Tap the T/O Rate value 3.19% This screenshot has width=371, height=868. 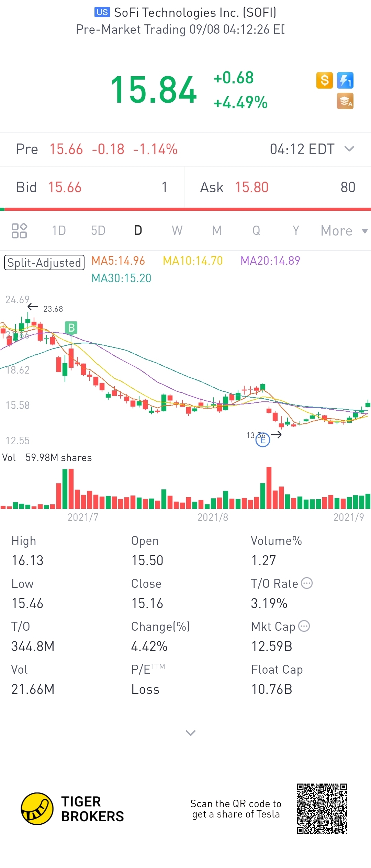[269, 604]
